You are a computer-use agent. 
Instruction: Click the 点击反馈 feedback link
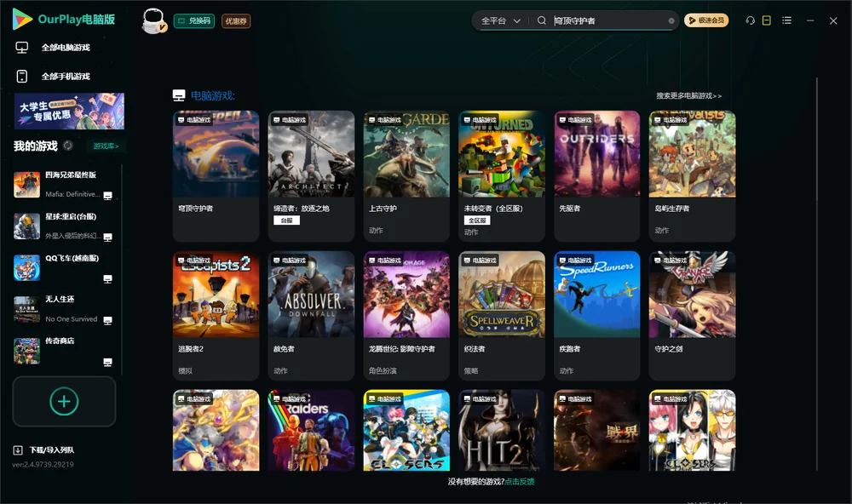pos(520,481)
